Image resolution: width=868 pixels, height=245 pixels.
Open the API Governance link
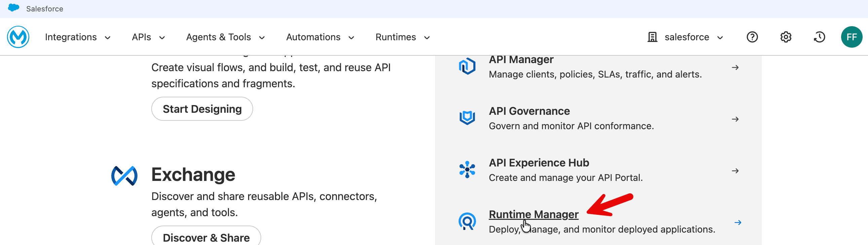tap(529, 111)
